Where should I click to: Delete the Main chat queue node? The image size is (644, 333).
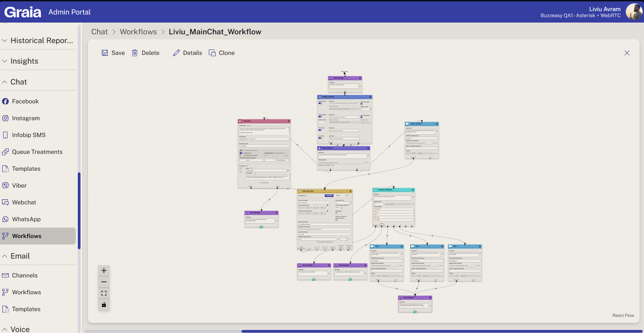click(350, 191)
